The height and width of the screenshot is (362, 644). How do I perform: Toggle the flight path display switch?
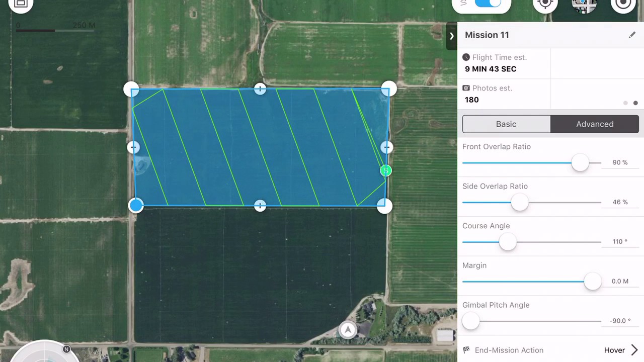tap(488, 4)
